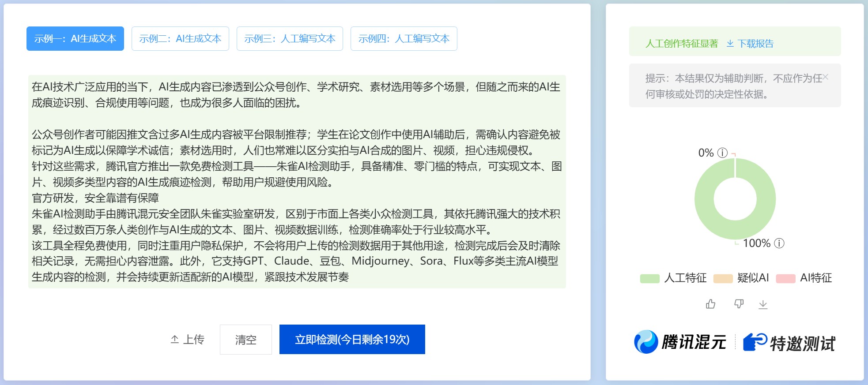The height and width of the screenshot is (385, 868).
Task: Click inside the text input area
Action: coord(297,182)
